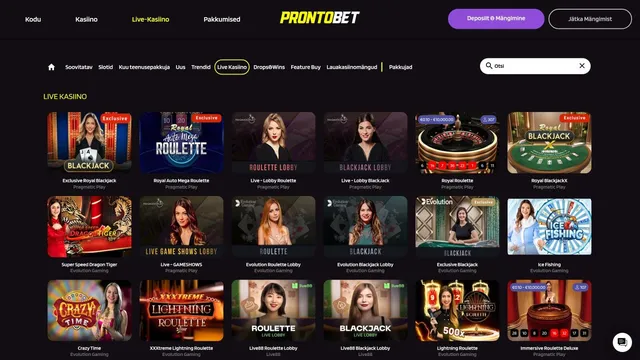Open the Drops&Wins category

click(x=269, y=67)
